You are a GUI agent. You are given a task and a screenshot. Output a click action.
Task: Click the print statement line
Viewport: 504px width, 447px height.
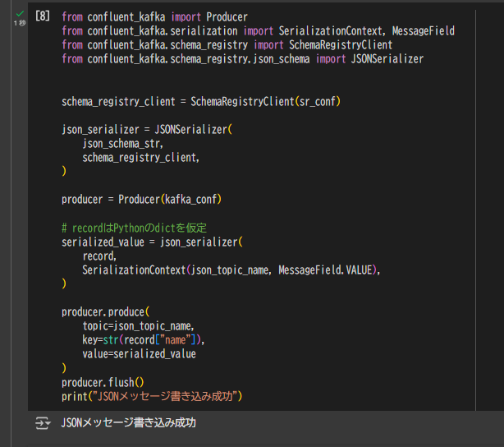[152, 397]
